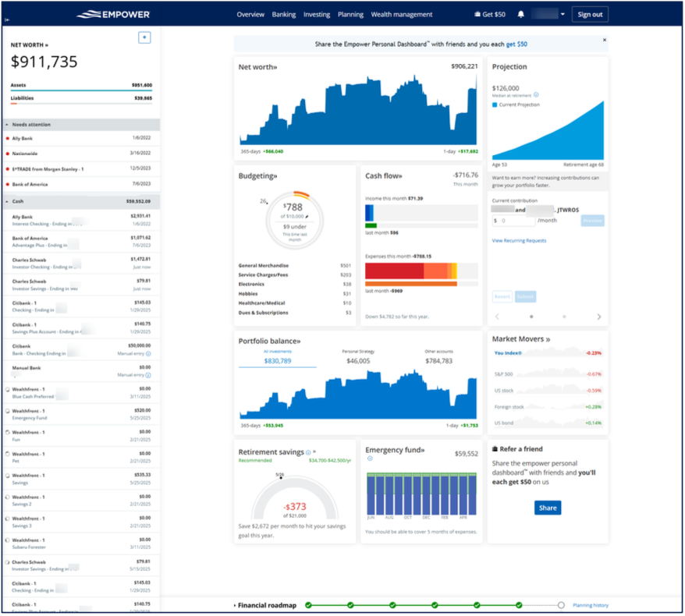
Task: Go to previous Projection slide arrow
Action: pos(497,317)
